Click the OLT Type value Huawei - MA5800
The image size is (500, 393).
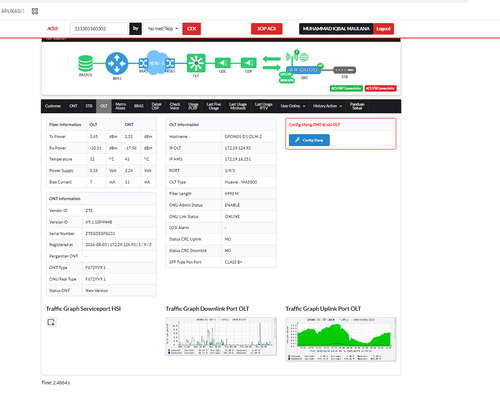click(x=241, y=182)
